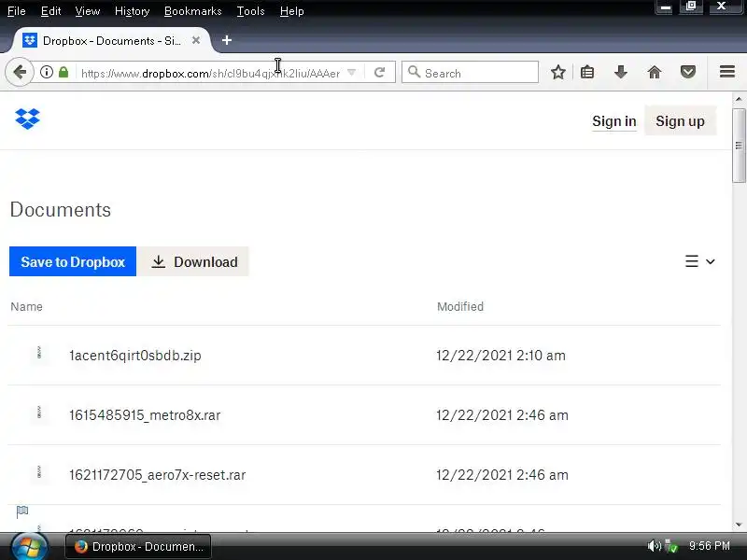Viewport: 747px width, 560px height.
Task: Click the report flag icon at page bottom
Action: [22, 511]
